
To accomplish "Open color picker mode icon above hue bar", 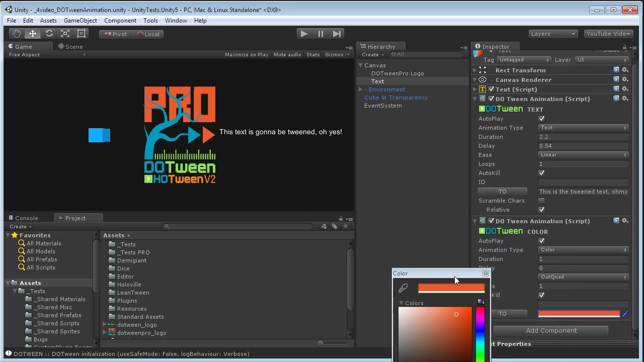I will (x=480, y=302).
